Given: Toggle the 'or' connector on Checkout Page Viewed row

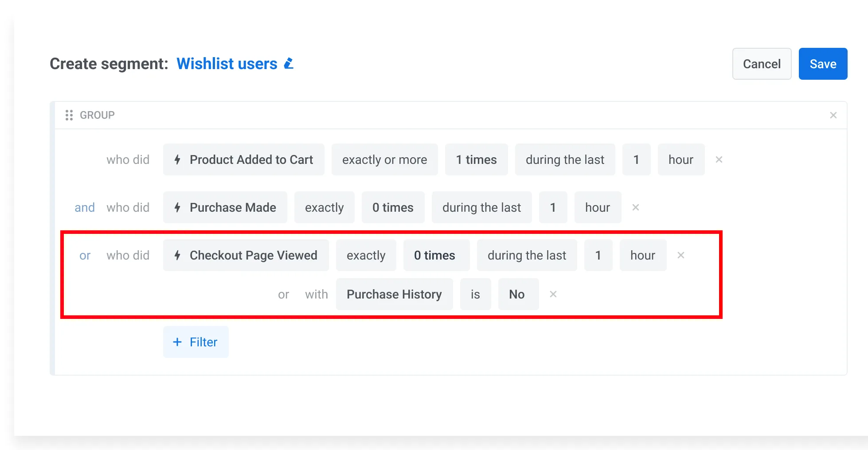Looking at the screenshot, I should pos(85,255).
